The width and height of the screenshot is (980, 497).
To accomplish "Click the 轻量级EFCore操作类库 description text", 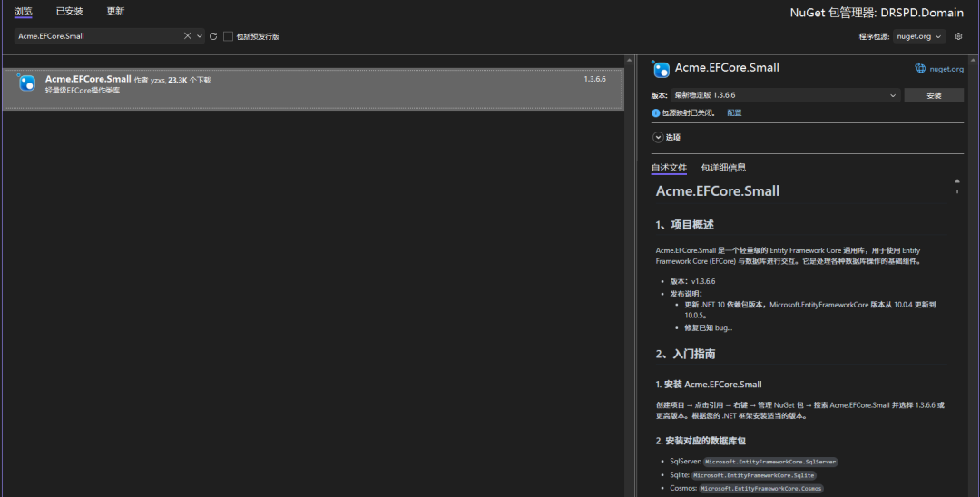I will pos(83,91).
